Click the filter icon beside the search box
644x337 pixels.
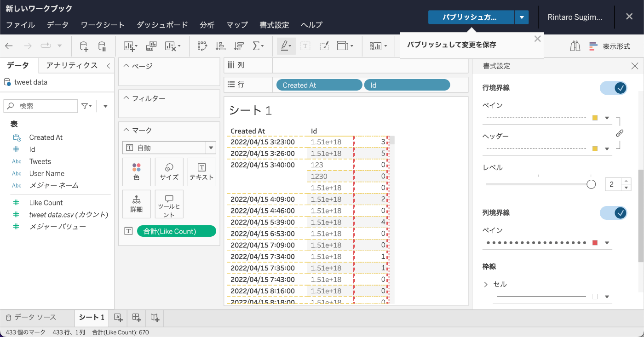(86, 106)
